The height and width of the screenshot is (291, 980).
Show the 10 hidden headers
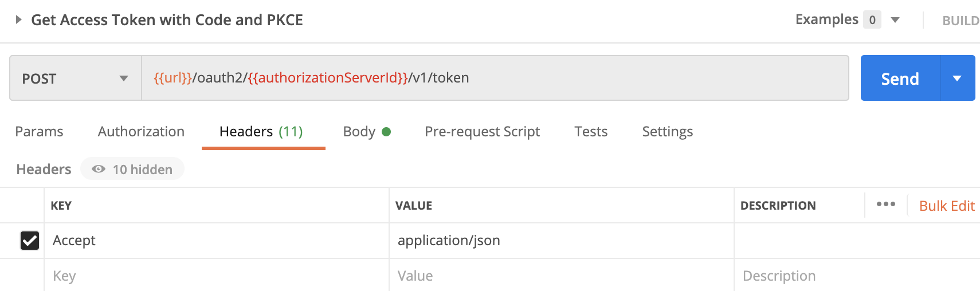coord(132,169)
